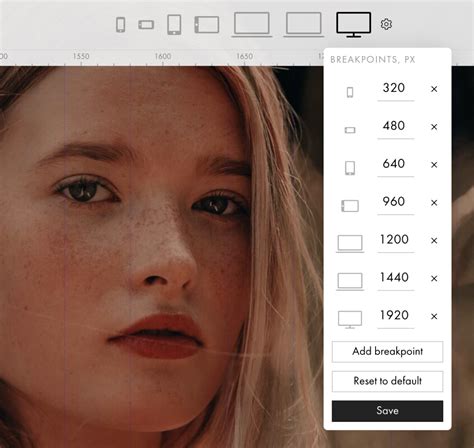
Task: Remove the 320 breakpoint
Action: tap(434, 89)
